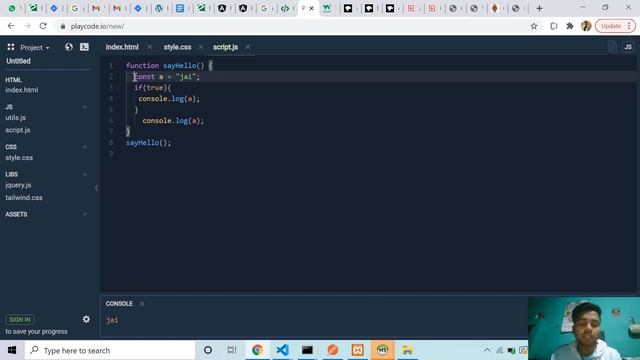The height and width of the screenshot is (360, 640).
Task: Open Visual Studio Code from taskbar
Action: [x=282, y=350]
